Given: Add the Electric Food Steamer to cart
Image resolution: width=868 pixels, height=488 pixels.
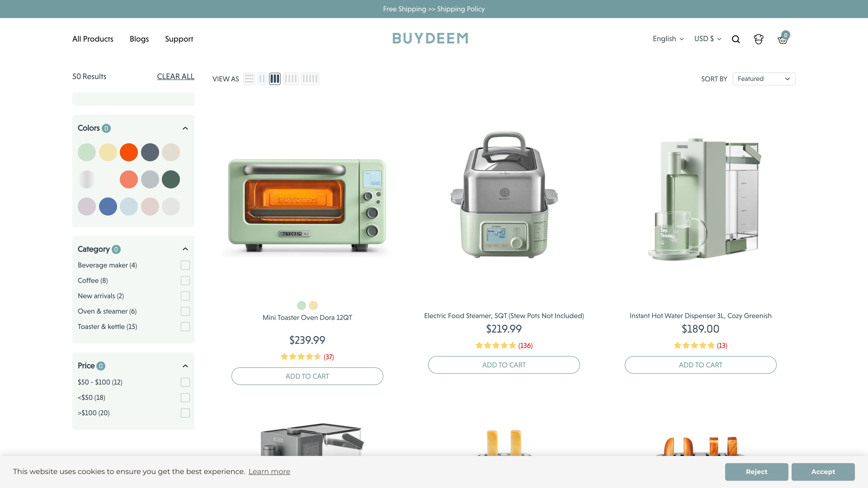Looking at the screenshot, I should [x=504, y=365].
